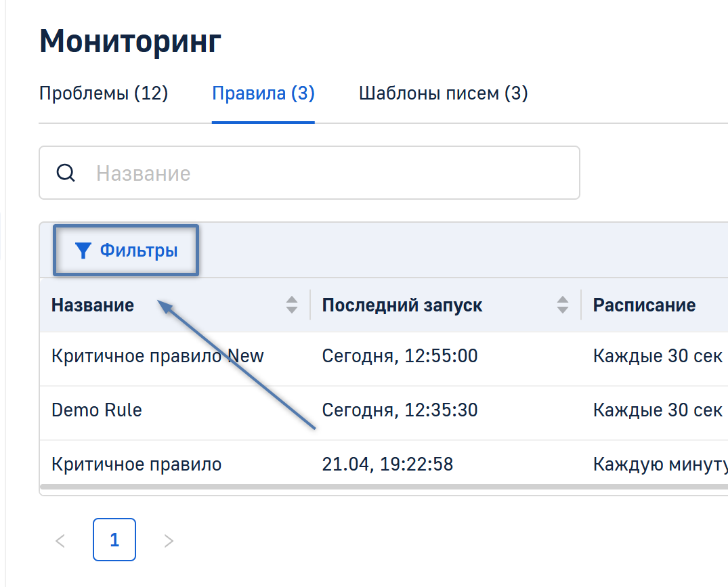
Task: Select the Правила (3) tab
Action: tap(263, 93)
